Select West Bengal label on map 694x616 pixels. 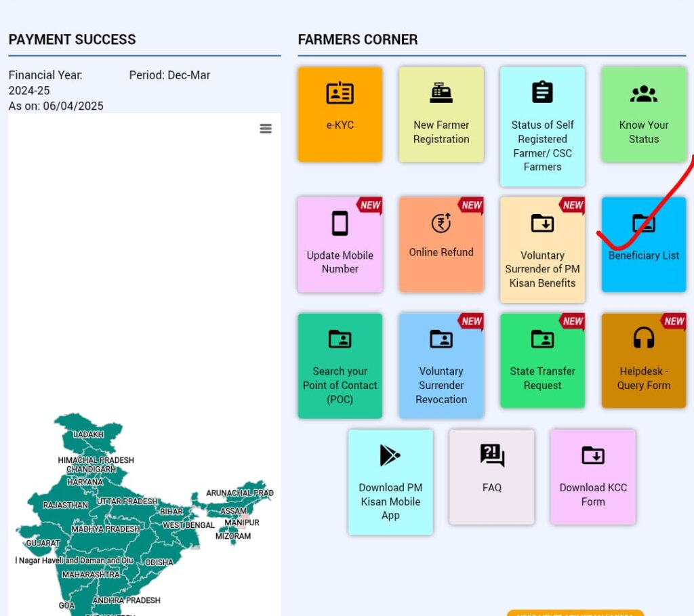[x=188, y=525]
